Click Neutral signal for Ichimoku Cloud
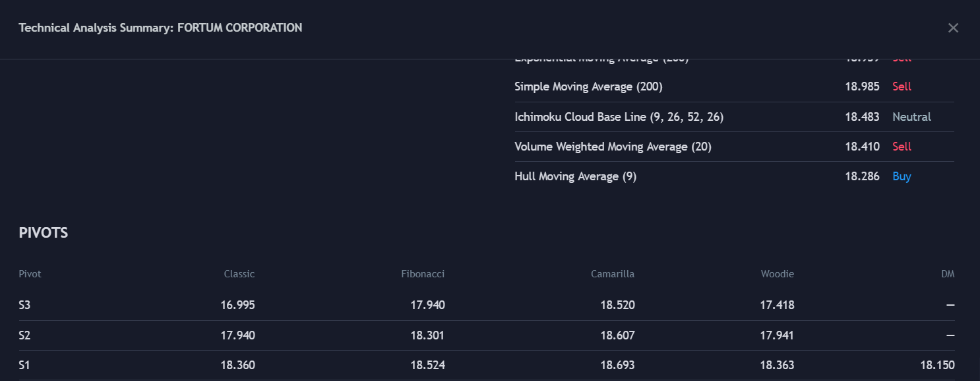Screen dimensions: 980x381 pyautogui.click(x=911, y=117)
